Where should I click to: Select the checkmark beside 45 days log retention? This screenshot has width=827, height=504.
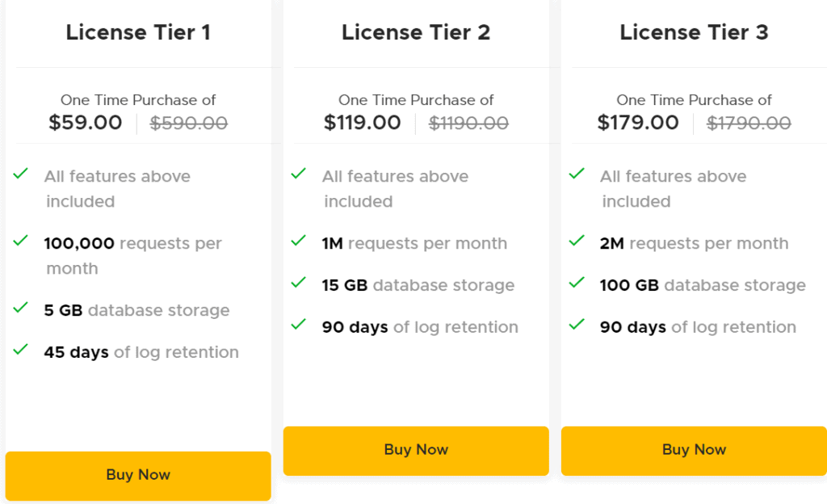(x=20, y=351)
